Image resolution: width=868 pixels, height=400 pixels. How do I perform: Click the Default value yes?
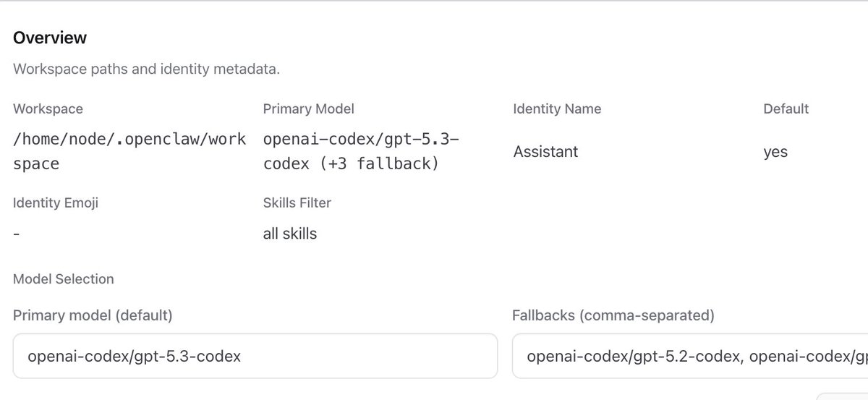tap(775, 152)
